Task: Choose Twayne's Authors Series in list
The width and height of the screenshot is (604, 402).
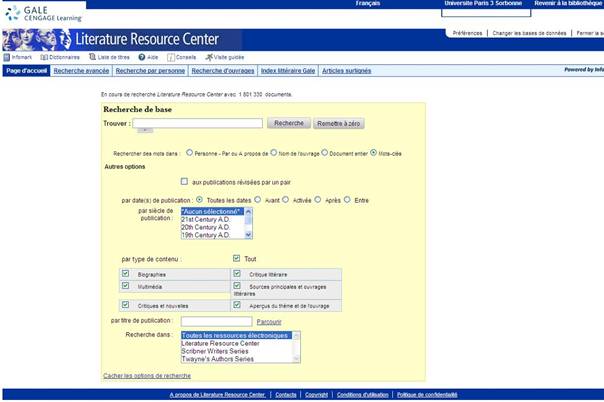Action: tap(237, 359)
